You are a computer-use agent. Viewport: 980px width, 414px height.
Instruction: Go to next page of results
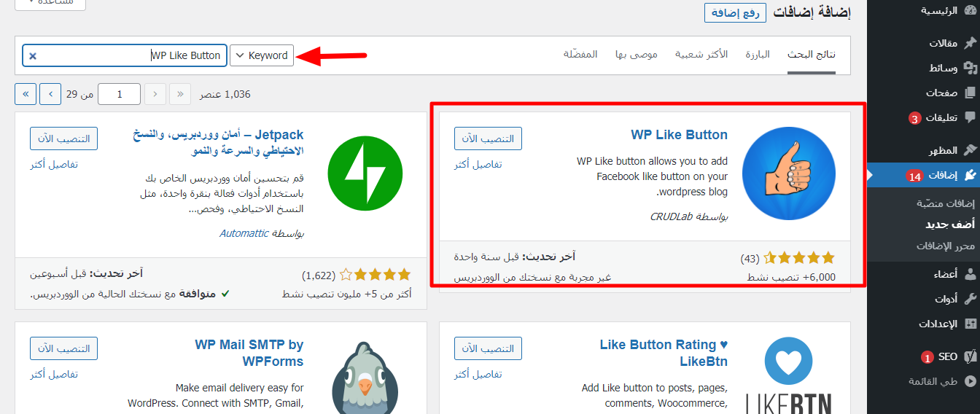(50, 94)
